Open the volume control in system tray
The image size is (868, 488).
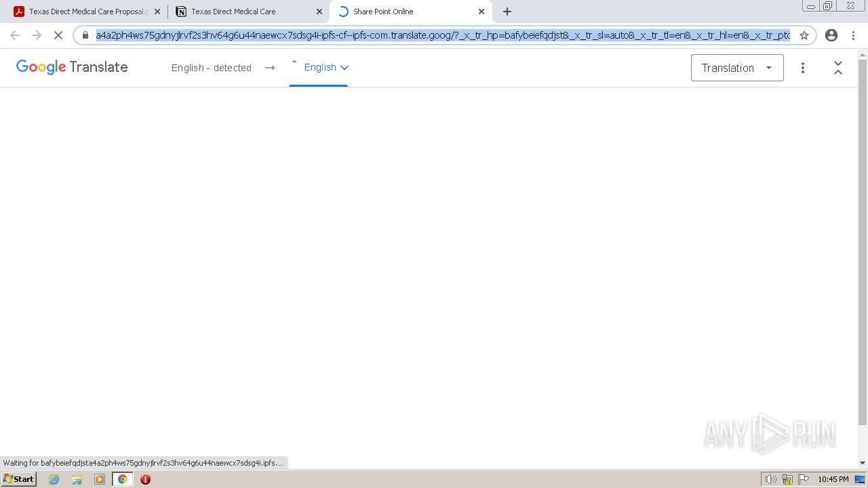pyautogui.click(x=770, y=479)
